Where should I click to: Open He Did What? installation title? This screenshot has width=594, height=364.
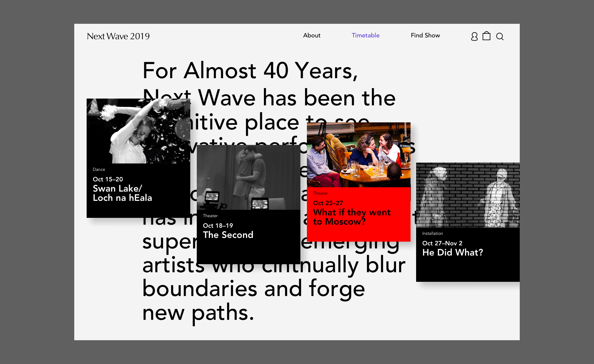453,252
